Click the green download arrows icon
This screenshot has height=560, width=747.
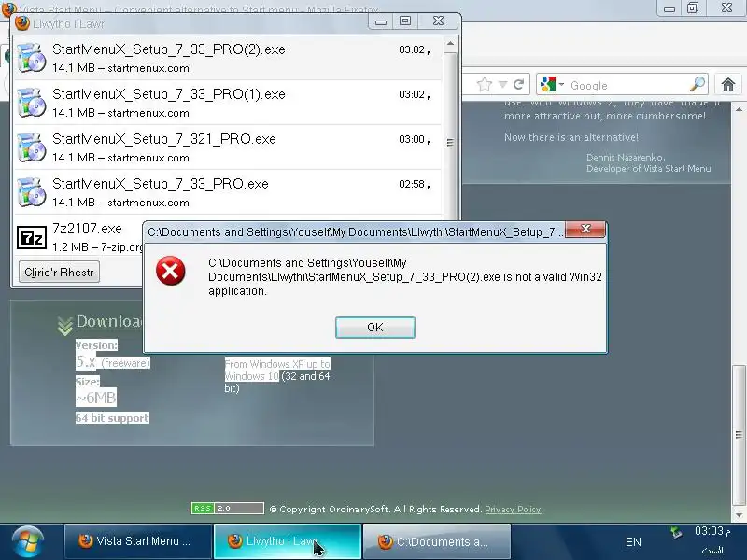pos(64,326)
